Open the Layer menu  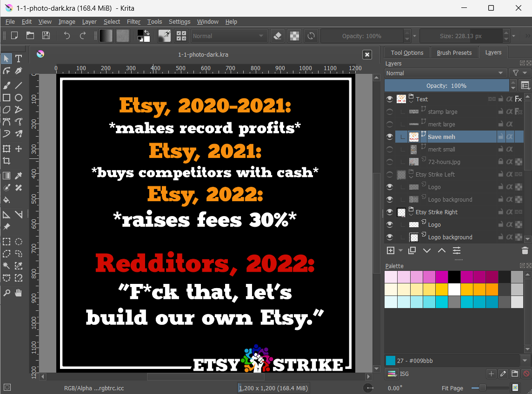point(89,22)
